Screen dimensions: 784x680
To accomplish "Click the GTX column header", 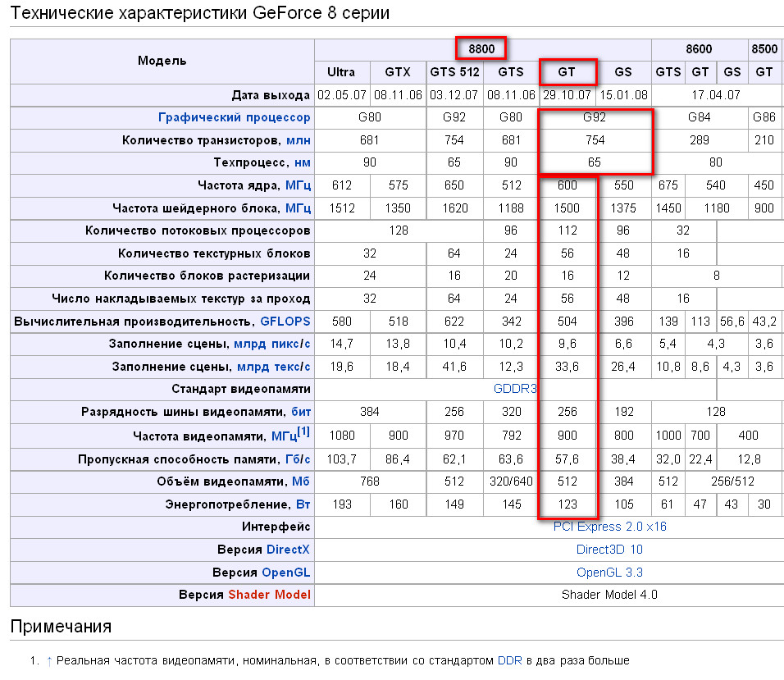I will [x=398, y=73].
